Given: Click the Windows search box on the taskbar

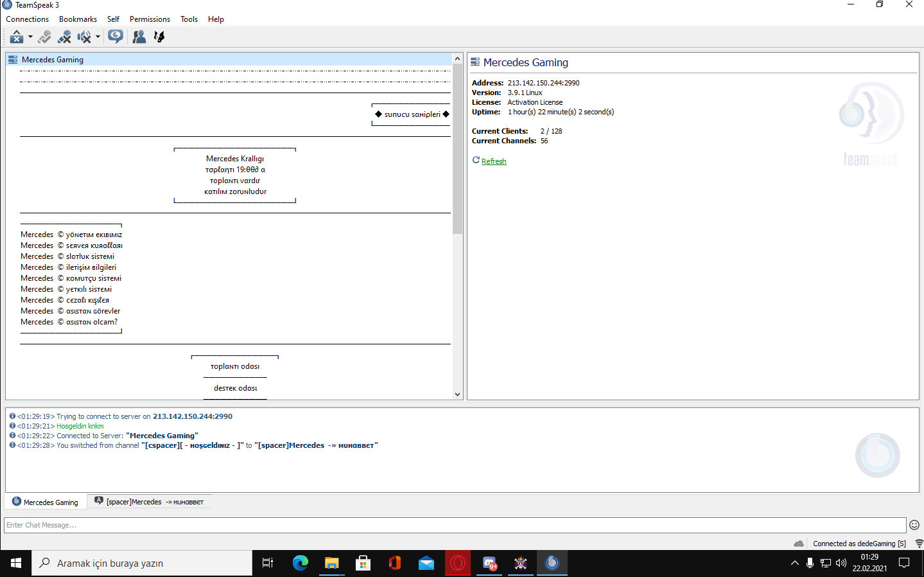Looking at the screenshot, I should pos(142,564).
